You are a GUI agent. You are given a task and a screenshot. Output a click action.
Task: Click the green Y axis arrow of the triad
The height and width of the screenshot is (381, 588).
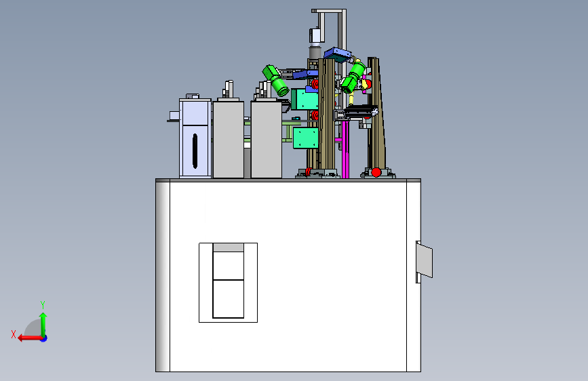[43, 325]
